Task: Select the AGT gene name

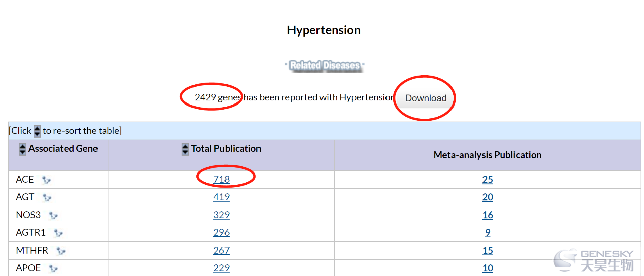Action: (25, 197)
